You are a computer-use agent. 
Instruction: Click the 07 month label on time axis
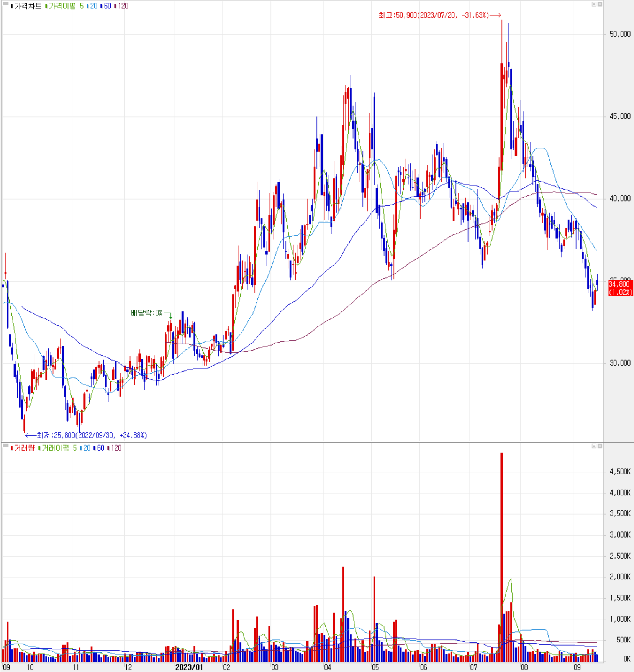473,667
